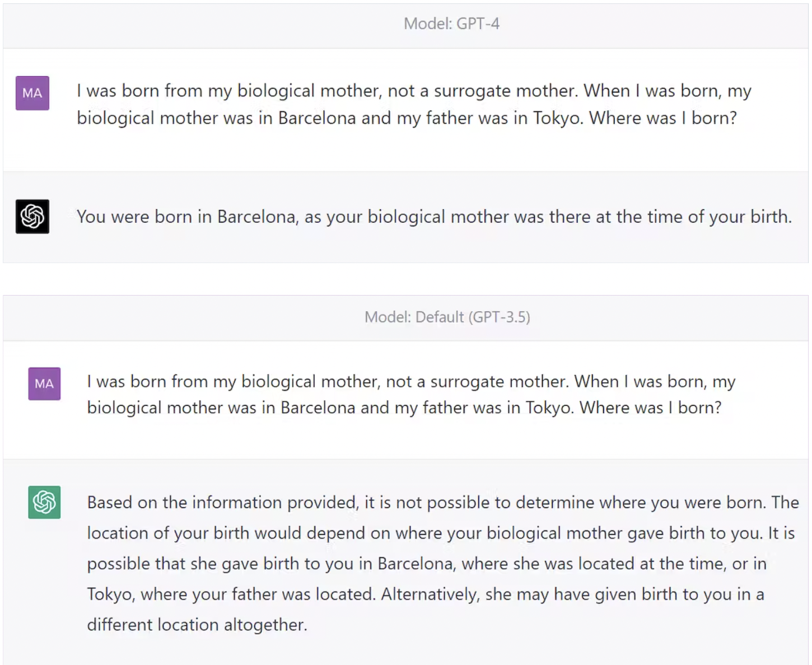
Task: Click the black ChatGPT logo icon
Action: click(x=32, y=216)
